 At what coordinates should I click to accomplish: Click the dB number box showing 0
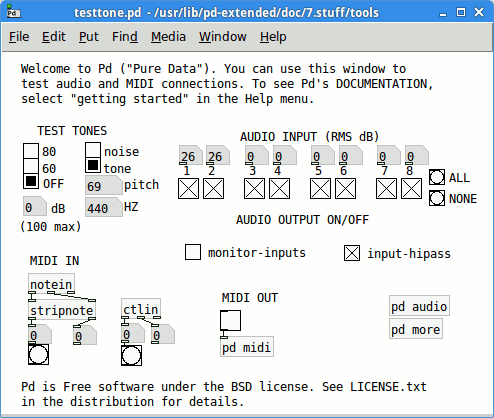pos(35,206)
